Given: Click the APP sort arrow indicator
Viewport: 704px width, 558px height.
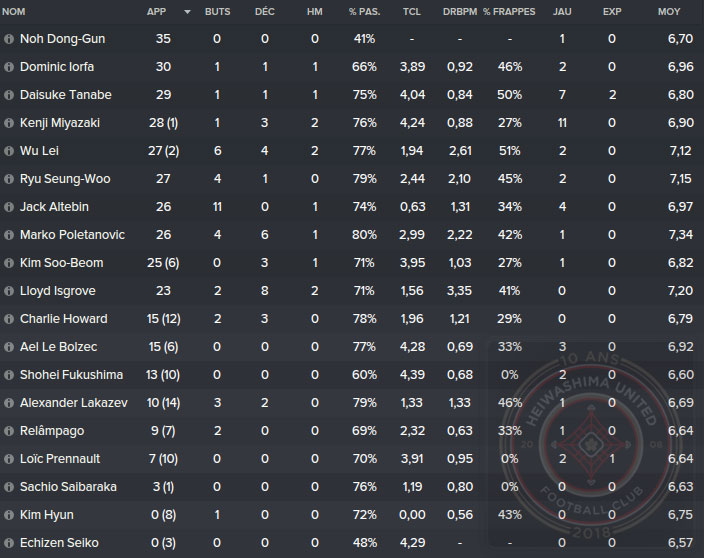Looking at the screenshot, I should pyautogui.click(x=187, y=12).
